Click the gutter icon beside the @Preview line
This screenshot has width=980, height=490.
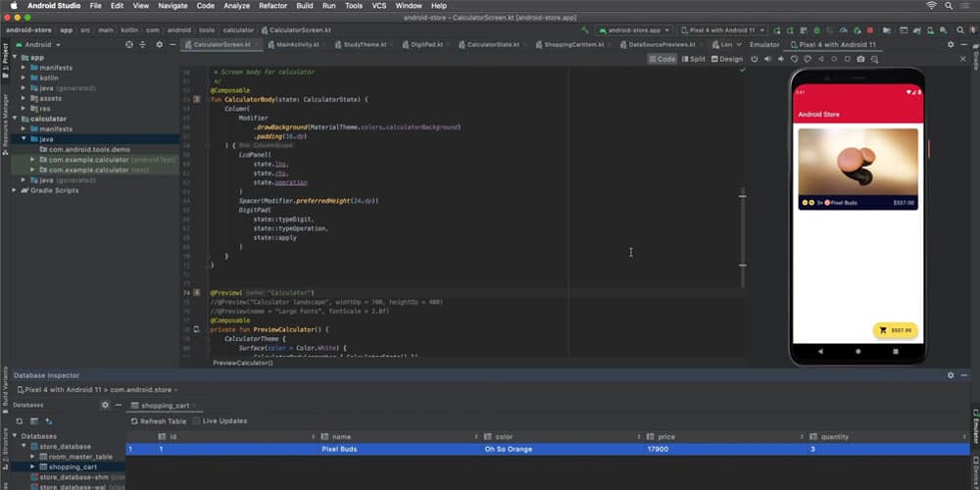(x=197, y=292)
